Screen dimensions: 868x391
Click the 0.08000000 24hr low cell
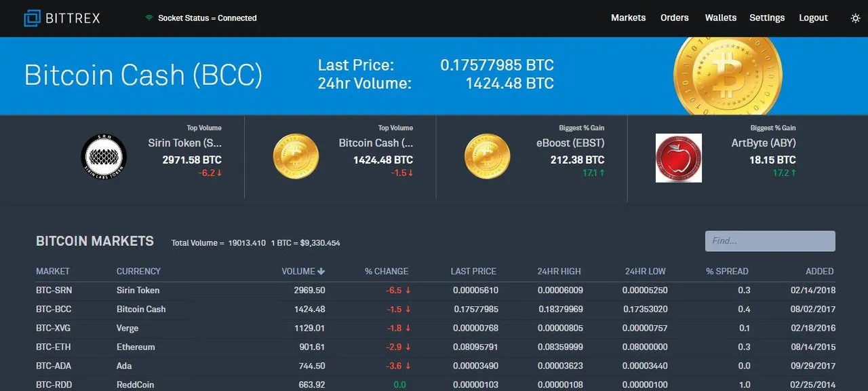point(645,347)
